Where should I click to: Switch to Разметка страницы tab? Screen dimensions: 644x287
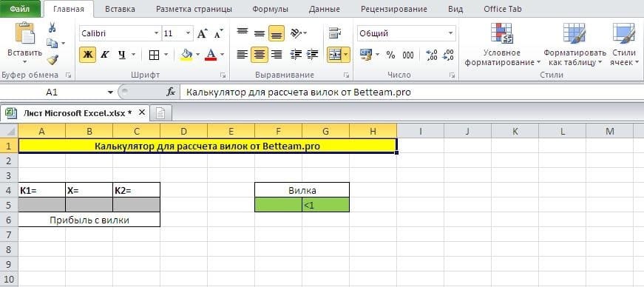click(x=194, y=9)
